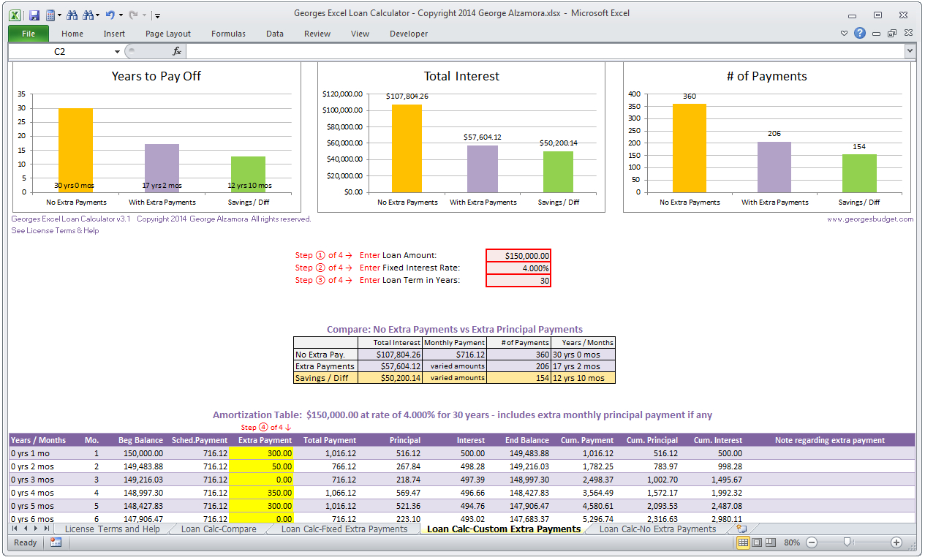
Task: Click the Save icon in quick access toolbar
Action: point(34,14)
